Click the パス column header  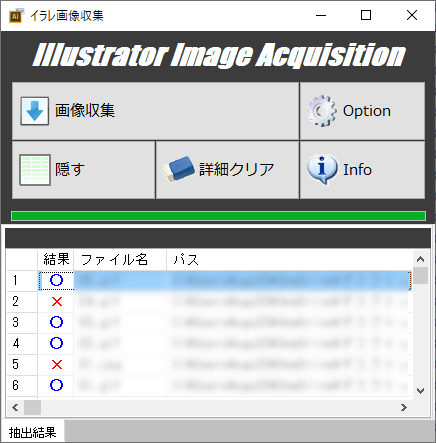click(x=289, y=259)
